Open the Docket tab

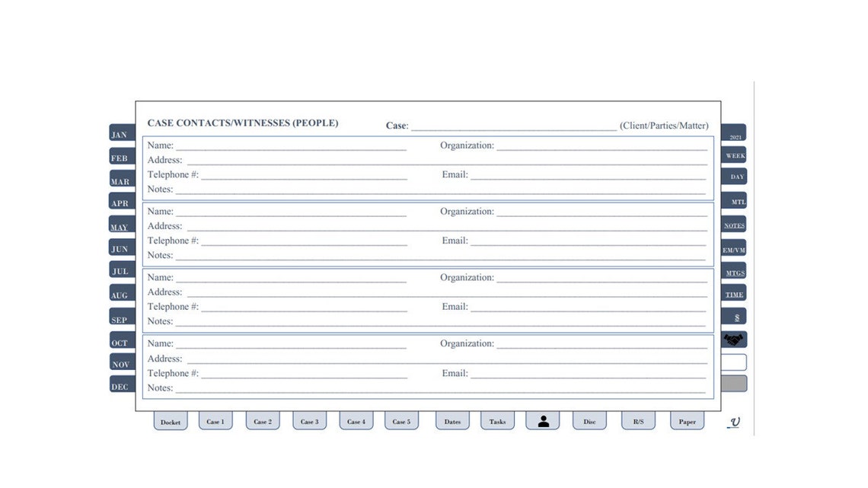tap(170, 419)
